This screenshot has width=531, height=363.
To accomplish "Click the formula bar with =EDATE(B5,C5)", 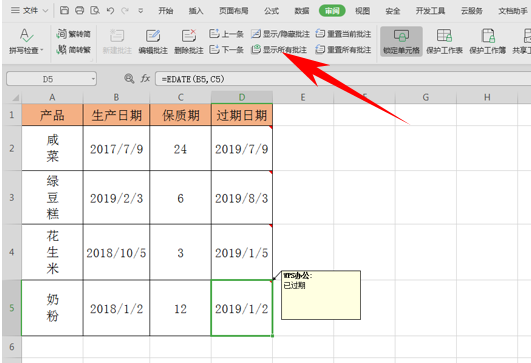I will (x=343, y=79).
